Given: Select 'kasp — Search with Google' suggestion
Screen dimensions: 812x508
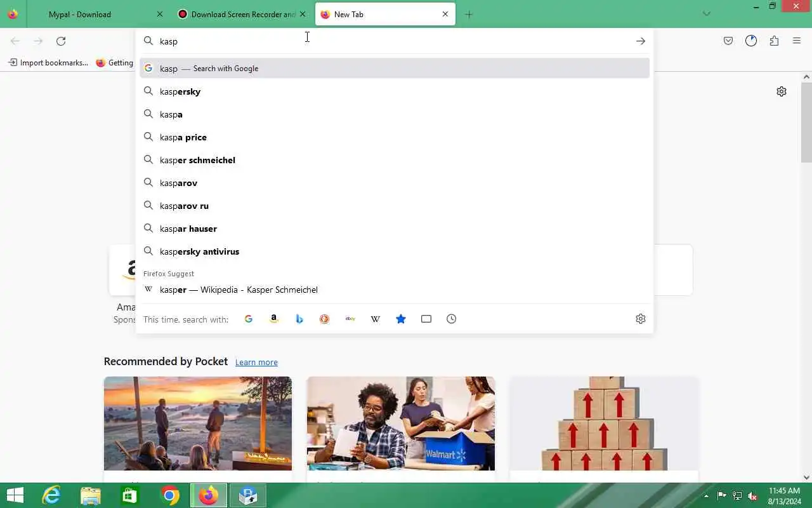Looking at the screenshot, I should click(395, 69).
